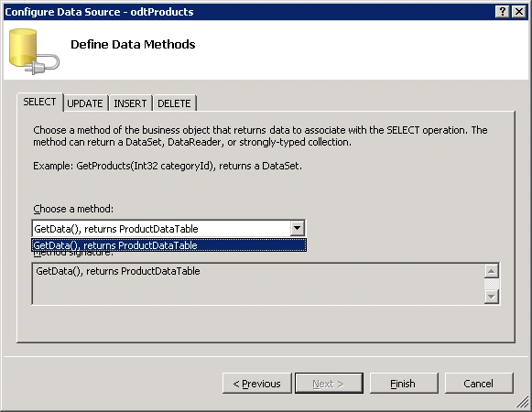Click inside the method signature text box
This screenshot has width=532, height=412.
point(258,284)
